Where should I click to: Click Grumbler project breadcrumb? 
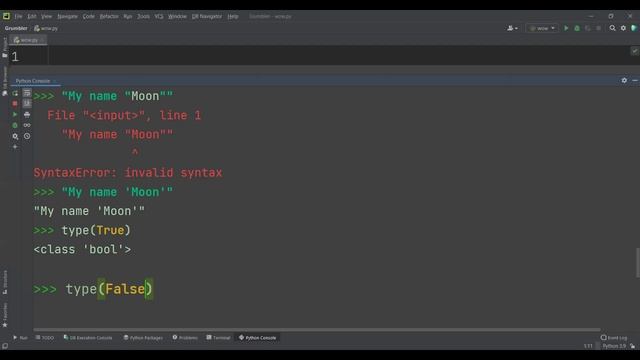tap(16, 28)
